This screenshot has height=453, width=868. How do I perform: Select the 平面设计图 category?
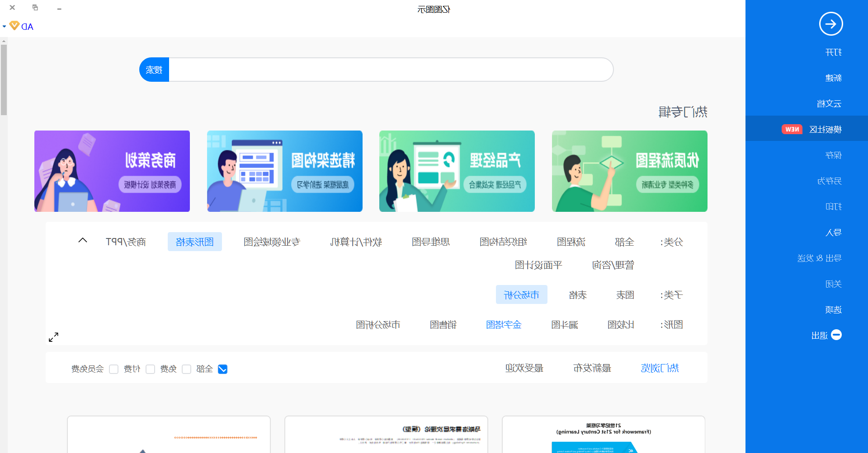pos(538,265)
